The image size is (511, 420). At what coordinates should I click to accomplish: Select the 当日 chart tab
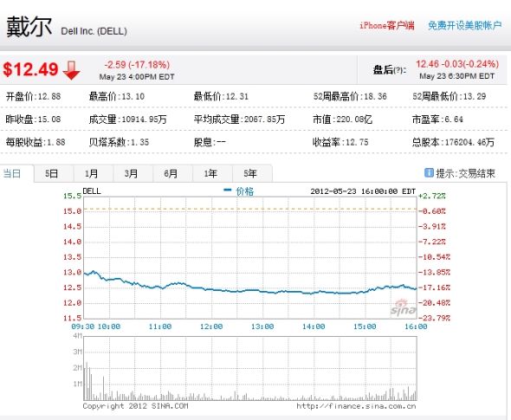(x=12, y=173)
